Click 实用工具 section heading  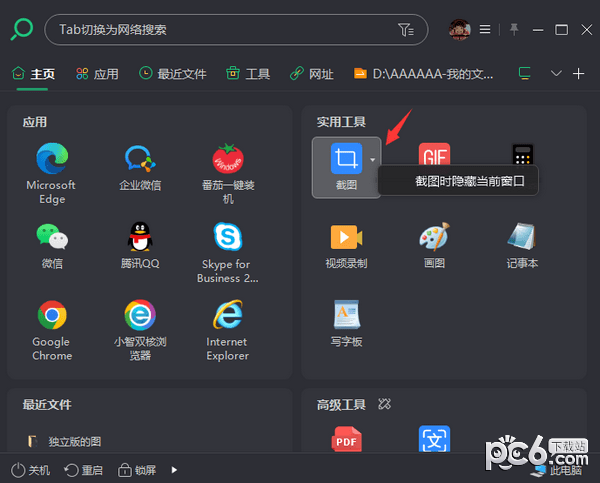pos(341,122)
